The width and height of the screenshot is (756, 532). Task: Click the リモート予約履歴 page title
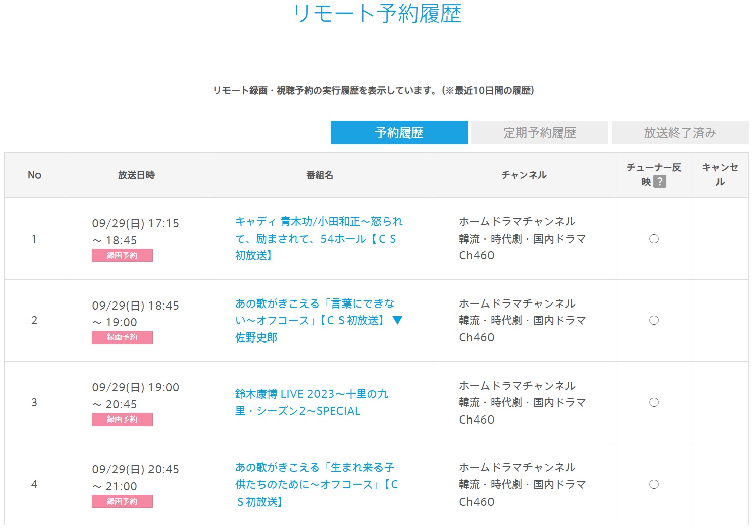point(377,14)
